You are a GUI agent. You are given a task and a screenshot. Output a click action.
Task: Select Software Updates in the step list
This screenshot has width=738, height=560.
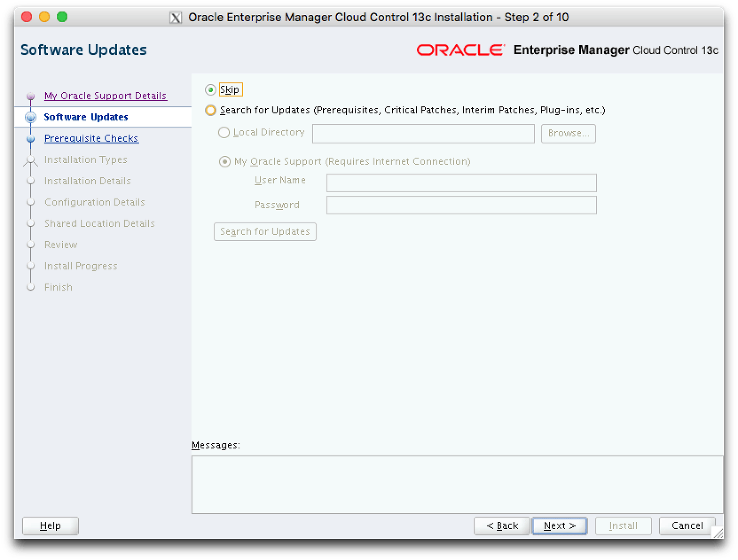pos(86,117)
